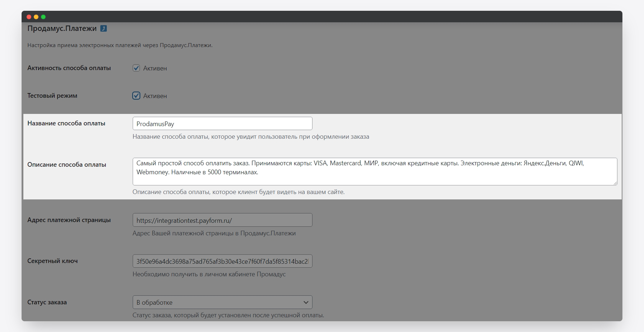This screenshot has width=644, height=332.
Task: Grab the resize handle of the description textarea
Action: [615, 183]
